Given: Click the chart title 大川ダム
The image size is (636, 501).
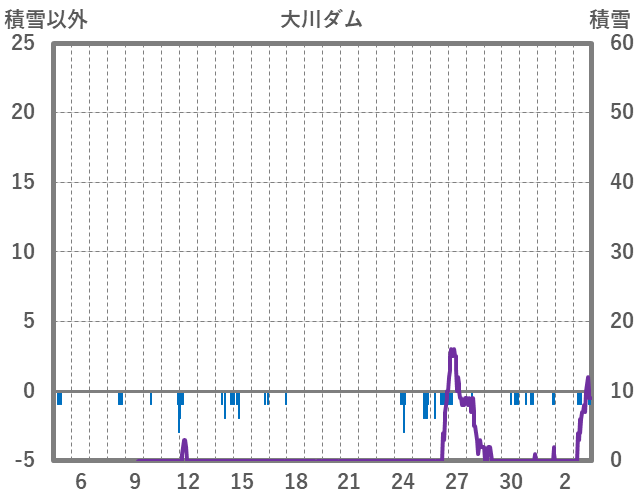Looking at the screenshot, I should (321, 19).
